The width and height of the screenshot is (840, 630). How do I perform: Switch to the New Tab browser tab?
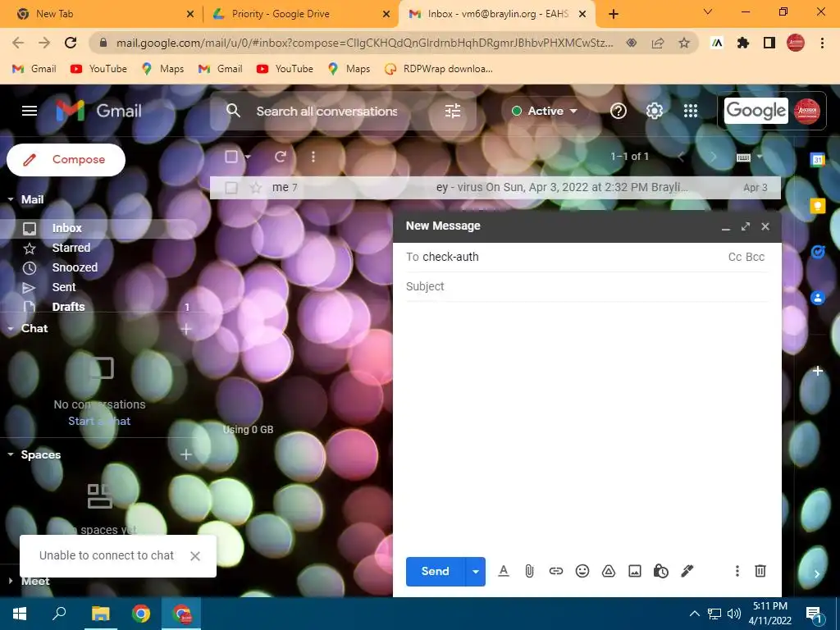[106, 14]
